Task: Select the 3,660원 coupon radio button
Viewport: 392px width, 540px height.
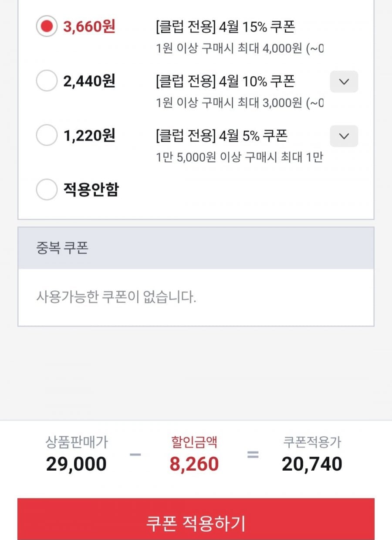Action: coord(46,27)
